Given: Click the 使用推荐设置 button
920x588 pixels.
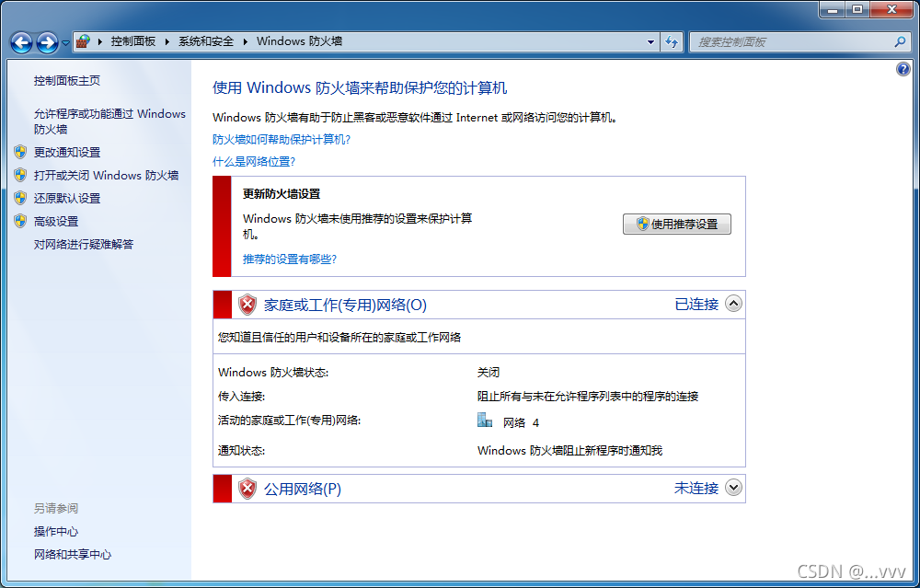Looking at the screenshot, I should (x=676, y=225).
